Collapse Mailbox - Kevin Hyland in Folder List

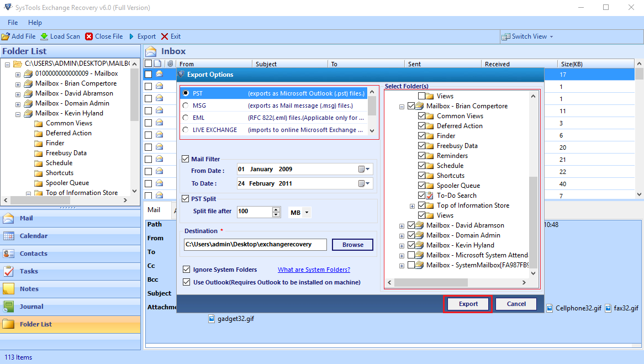tap(18, 114)
